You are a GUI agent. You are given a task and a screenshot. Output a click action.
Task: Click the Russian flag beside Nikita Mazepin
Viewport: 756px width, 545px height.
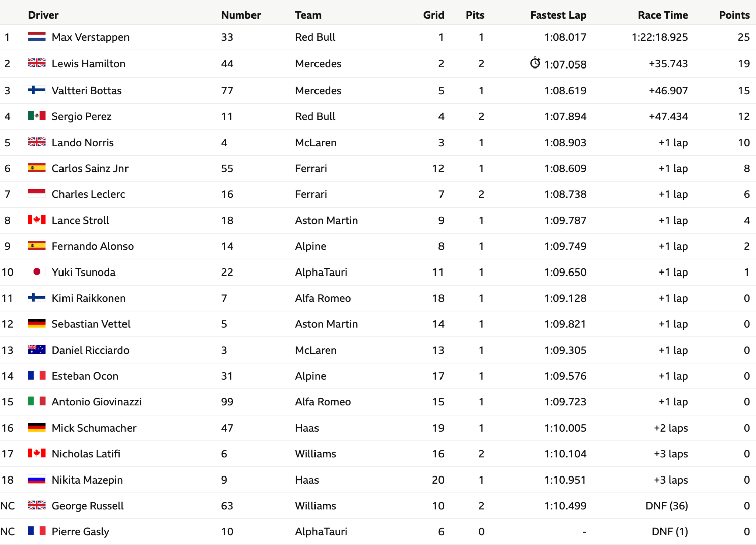(x=37, y=480)
